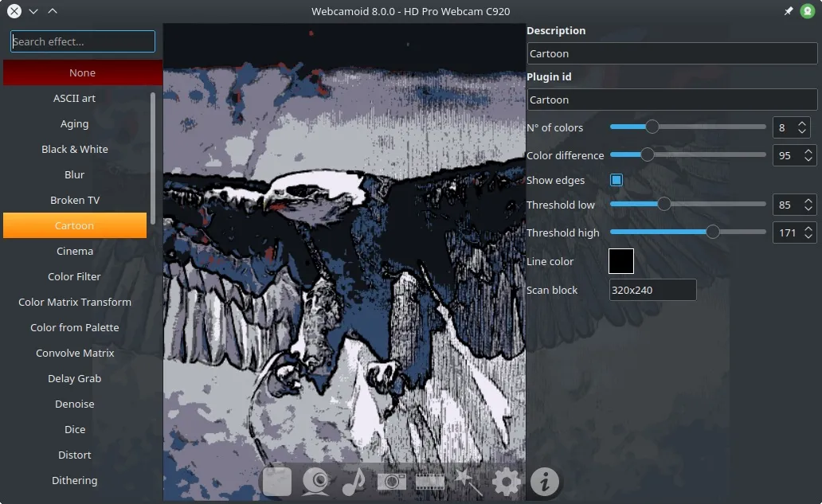The height and width of the screenshot is (504, 822).
Task: Toggle the Show edges checkbox
Action: click(616, 180)
